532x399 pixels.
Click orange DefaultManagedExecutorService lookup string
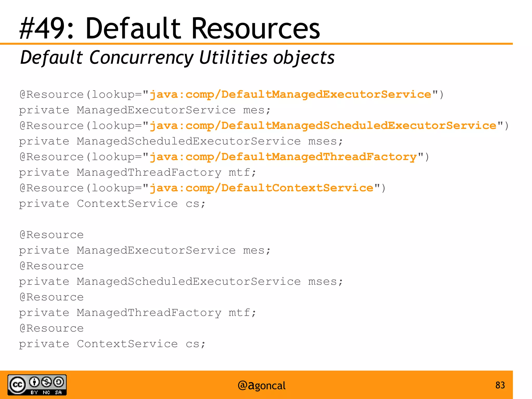[290, 94]
